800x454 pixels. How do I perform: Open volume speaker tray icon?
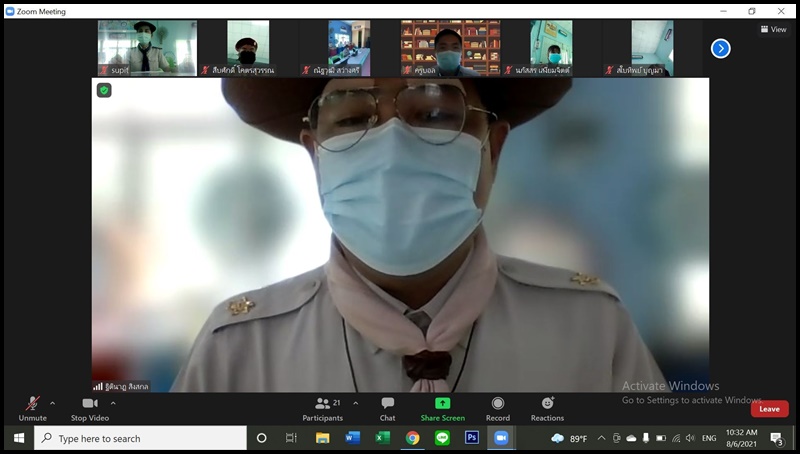pos(690,438)
